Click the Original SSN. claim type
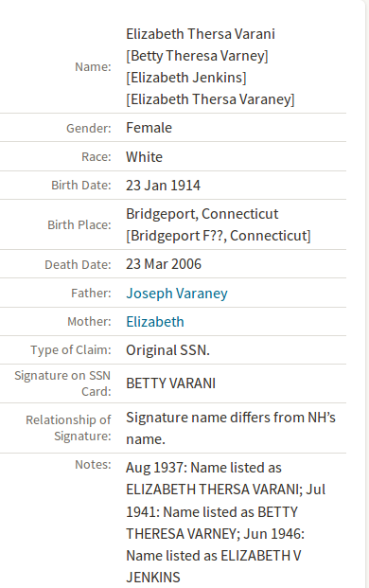This screenshot has height=588, width=369. coord(167,350)
